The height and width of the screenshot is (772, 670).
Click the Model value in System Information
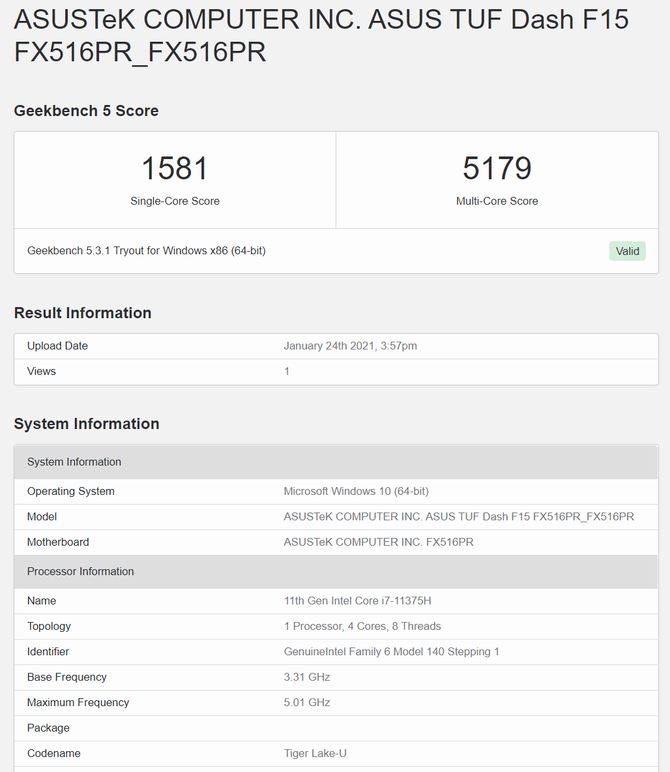(459, 517)
